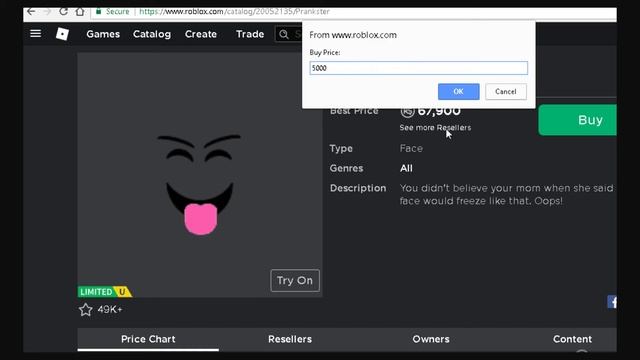
Task: Switch to the Price Chart tab
Action: [148, 339]
